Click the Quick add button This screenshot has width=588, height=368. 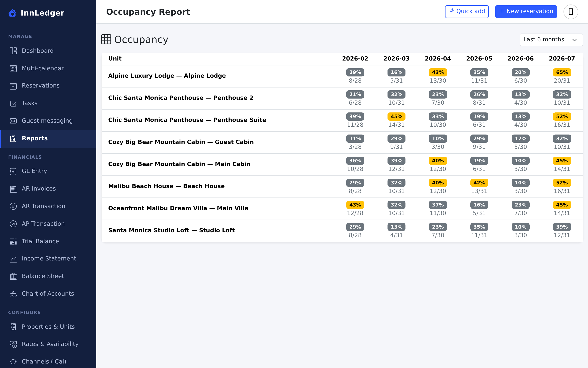tap(467, 11)
